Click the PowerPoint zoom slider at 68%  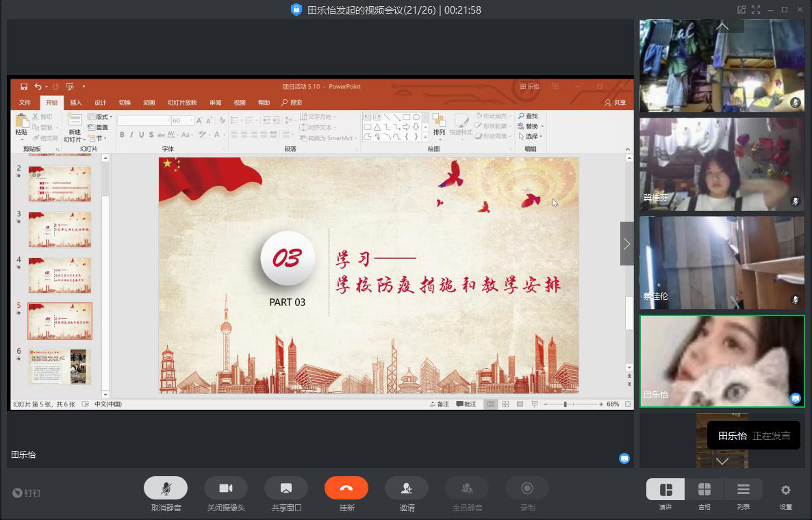[x=566, y=404]
